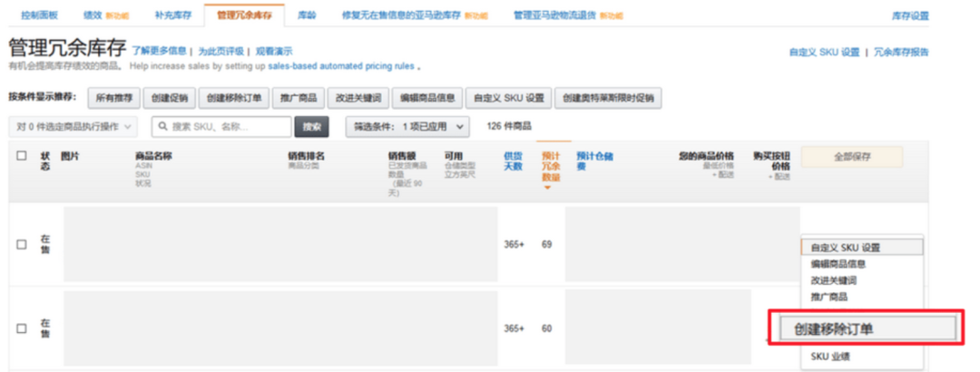The height and width of the screenshot is (372, 980).
Task: Sort by 供货天数 column header
Action: (x=513, y=162)
